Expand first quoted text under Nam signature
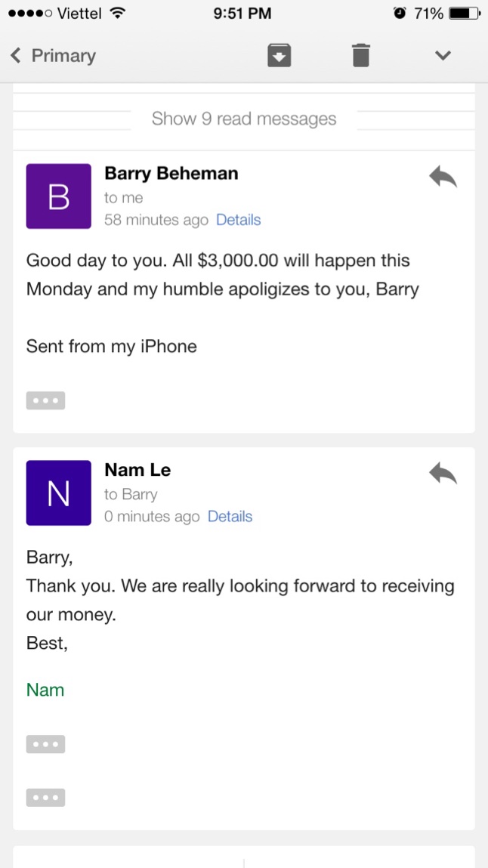 (x=45, y=744)
